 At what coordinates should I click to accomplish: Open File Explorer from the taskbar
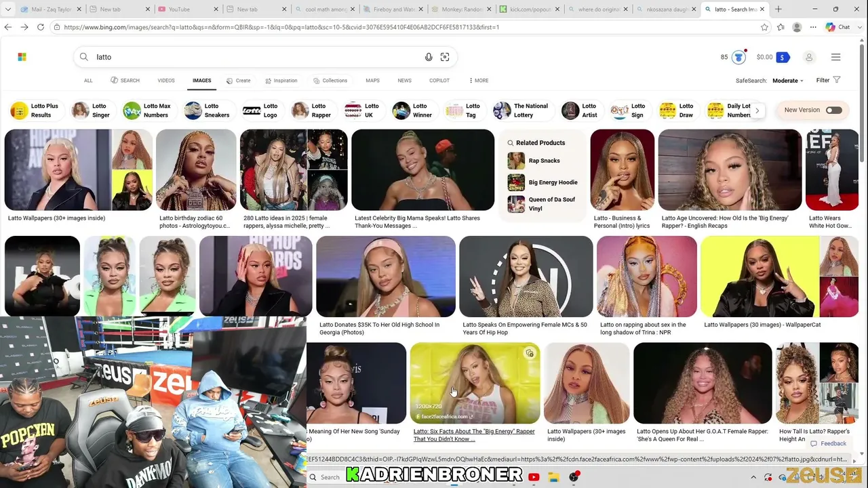(x=553, y=477)
